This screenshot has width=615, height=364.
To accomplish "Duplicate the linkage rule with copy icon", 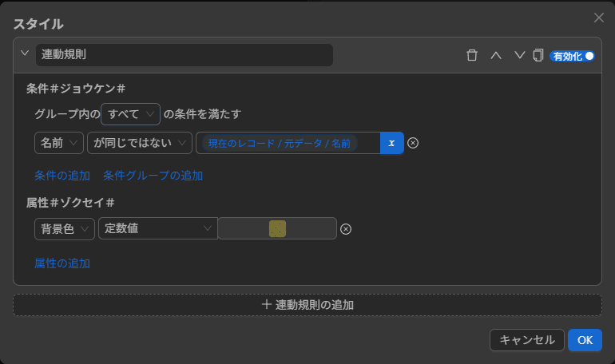I will (x=538, y=55).
